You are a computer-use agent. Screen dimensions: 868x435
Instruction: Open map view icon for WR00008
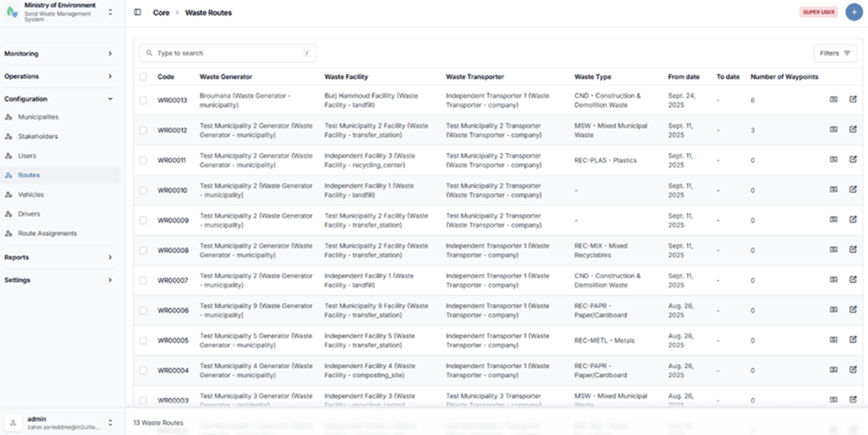(x=834, y=249)
